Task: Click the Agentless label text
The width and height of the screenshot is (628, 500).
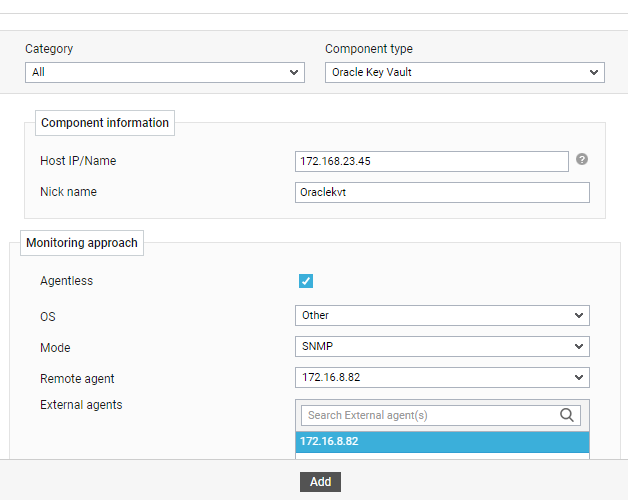Action: click(x=66, y=281)
